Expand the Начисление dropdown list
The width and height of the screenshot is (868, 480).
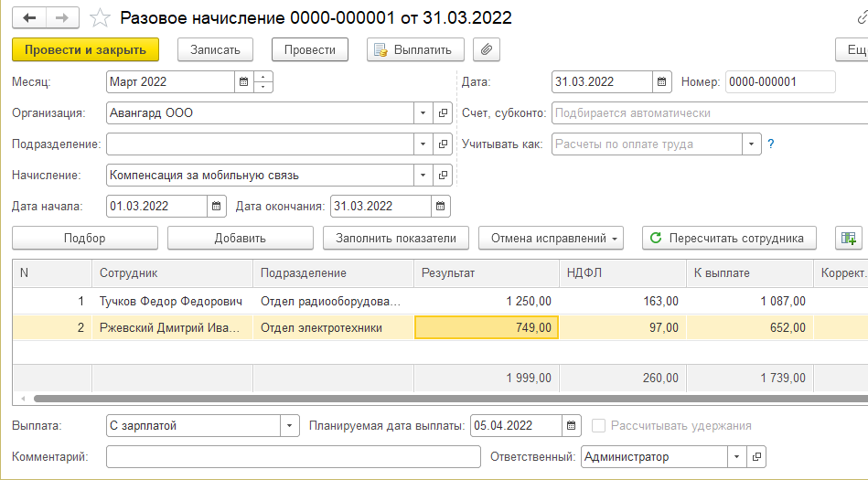(423, 175)
